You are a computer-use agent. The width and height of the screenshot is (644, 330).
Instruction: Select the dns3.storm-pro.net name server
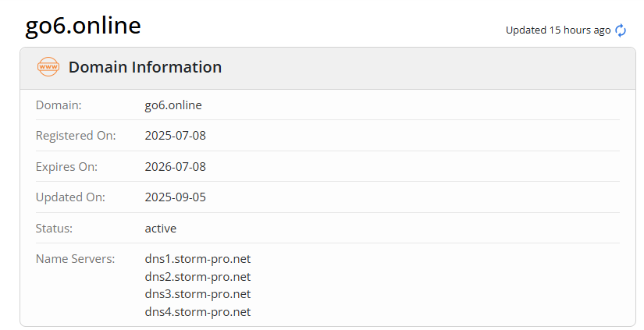(x=197, y=294)
